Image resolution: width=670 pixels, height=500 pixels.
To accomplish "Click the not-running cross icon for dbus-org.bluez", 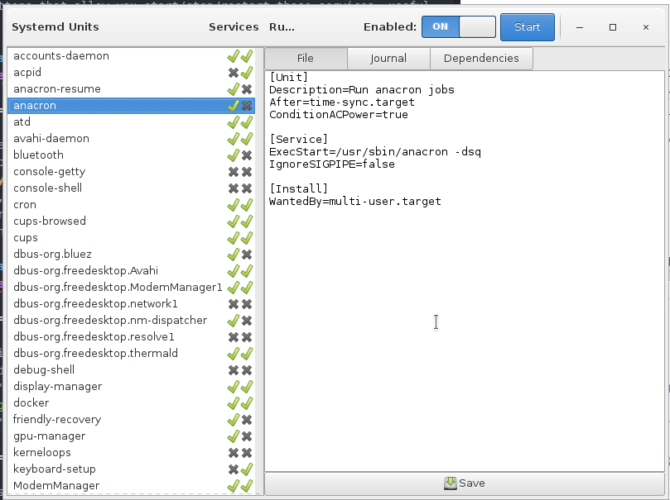I will (247, 254).
